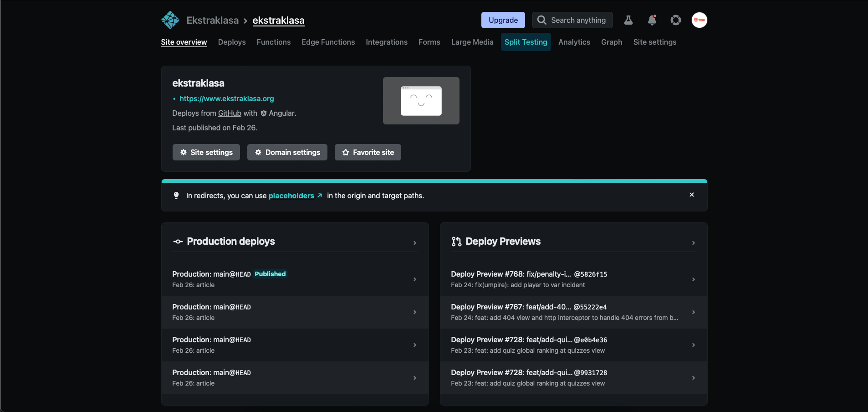Open the placeholders documentation link
The width and height of the screenshot is (868, 412).
(x=295, y=196)
